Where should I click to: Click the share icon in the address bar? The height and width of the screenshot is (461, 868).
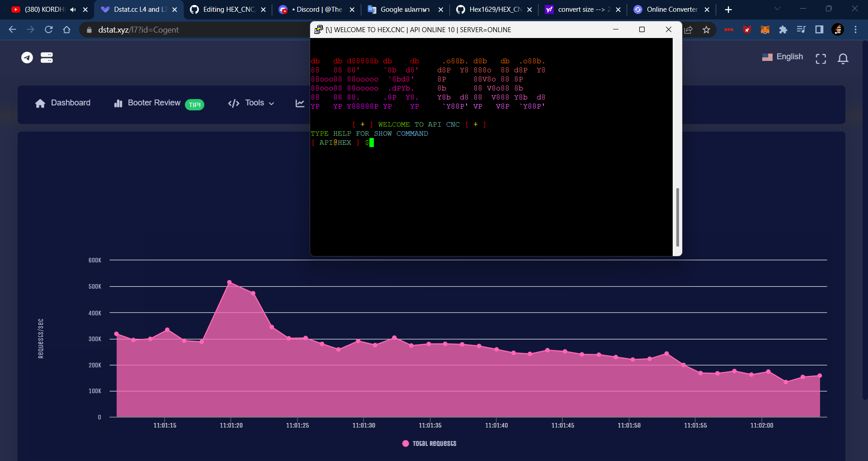pyautogui.click(x=689, y=29)
